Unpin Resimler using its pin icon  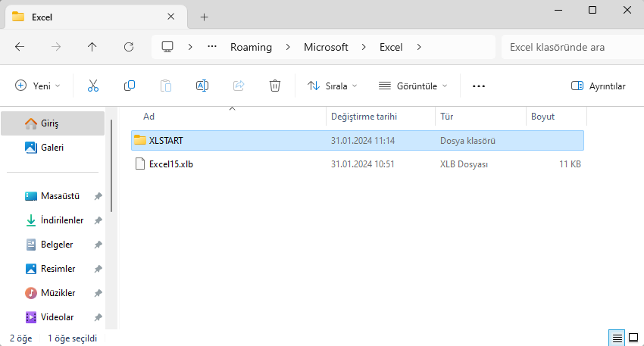coord(98,269)
